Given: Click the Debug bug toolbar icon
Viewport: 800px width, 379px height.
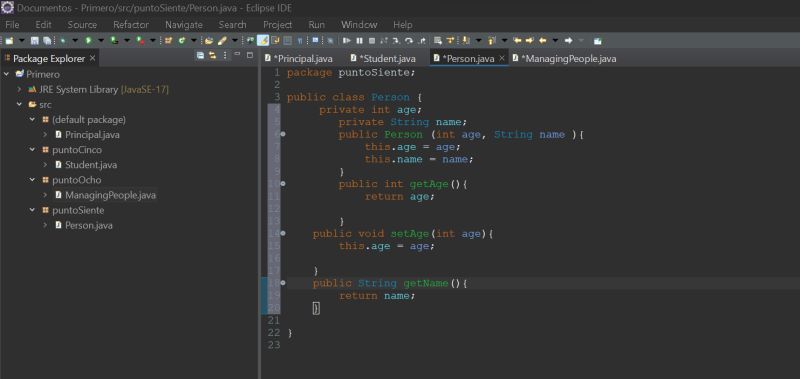Looking at the screenshot, I should 63,40.
